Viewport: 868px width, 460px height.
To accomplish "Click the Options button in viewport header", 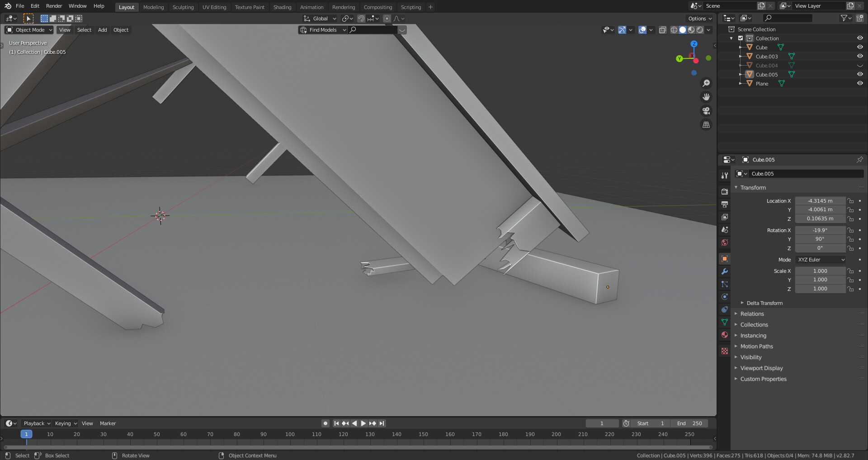I will [x=699, y=19].
